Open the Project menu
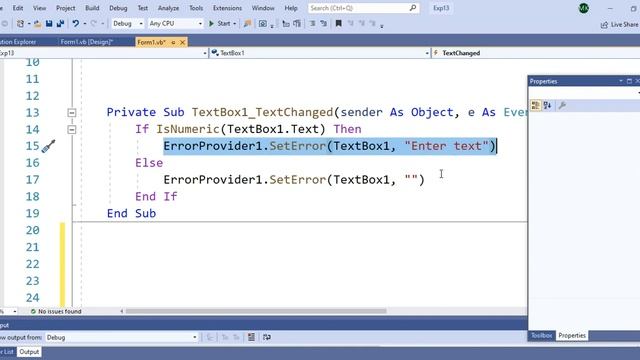Viewport: 640px width, 360px height. click(65, 8)
